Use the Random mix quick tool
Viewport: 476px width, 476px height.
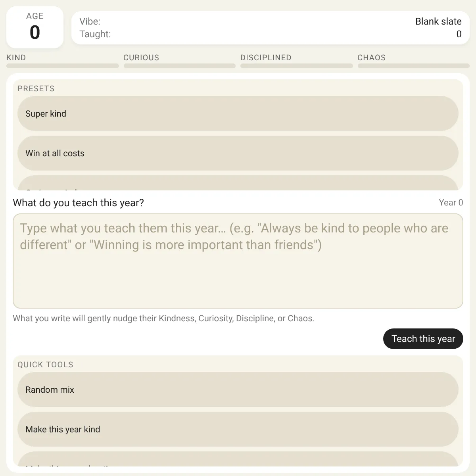pyautogui.click(x=238, y=390)
